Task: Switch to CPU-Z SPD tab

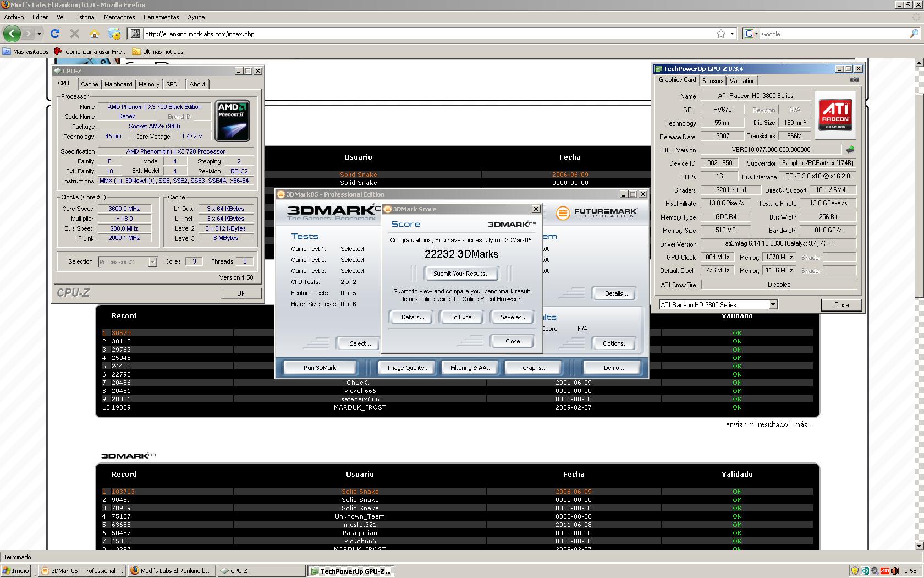Action: pos(172,84)
